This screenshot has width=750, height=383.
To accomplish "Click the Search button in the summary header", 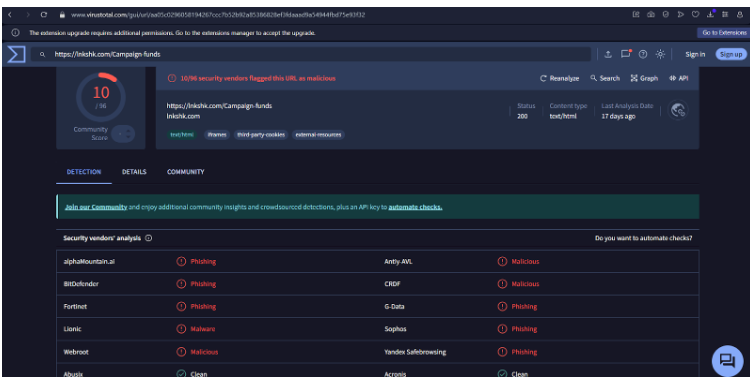I will point(605,78).
